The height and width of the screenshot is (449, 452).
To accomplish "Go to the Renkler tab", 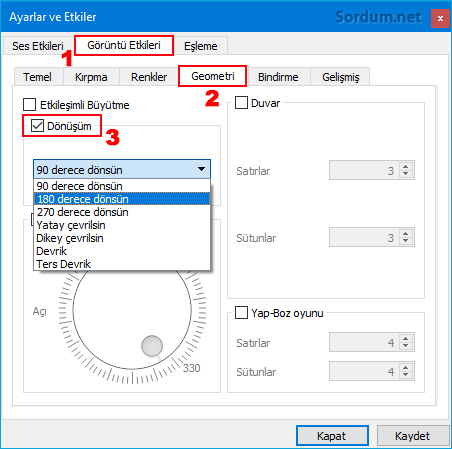I will pos(149,77).
